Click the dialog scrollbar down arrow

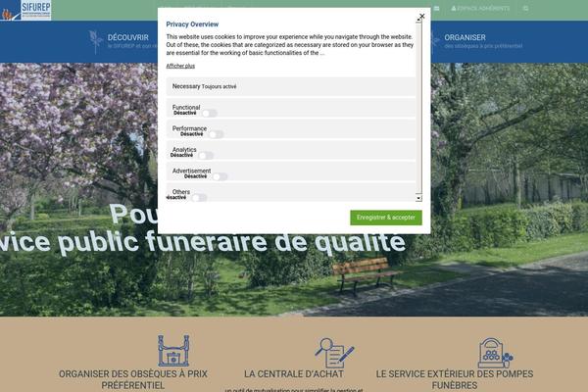tap(418, 198)
